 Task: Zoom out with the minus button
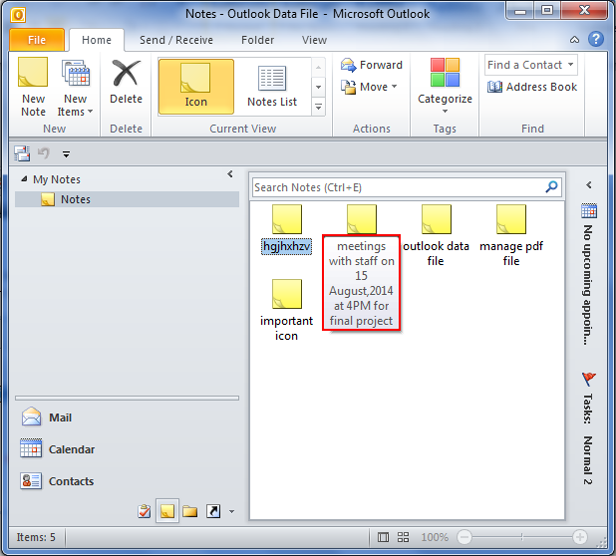point(464,537)
